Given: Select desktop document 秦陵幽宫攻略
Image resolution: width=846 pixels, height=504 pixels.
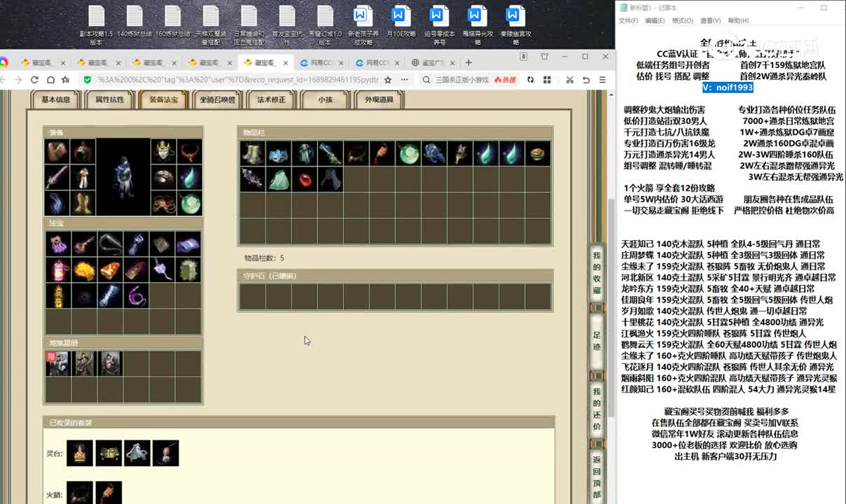Looking at the screenshot, I should pos(515,26).
